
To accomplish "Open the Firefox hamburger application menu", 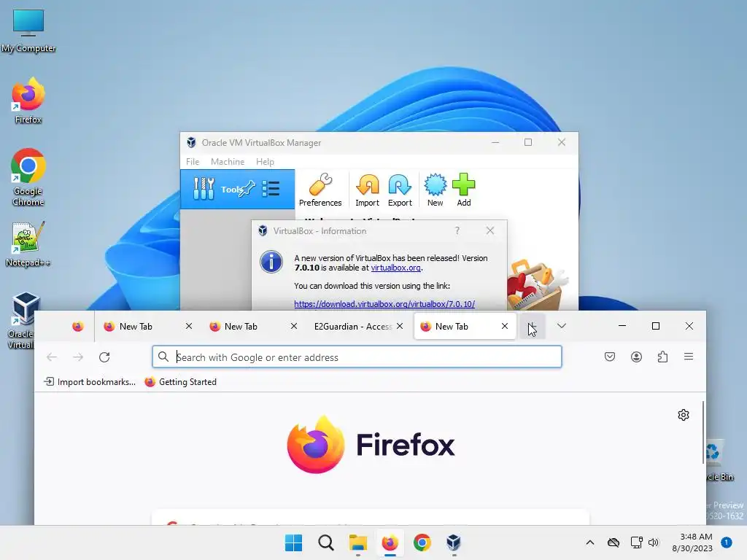I will point(689,357).
